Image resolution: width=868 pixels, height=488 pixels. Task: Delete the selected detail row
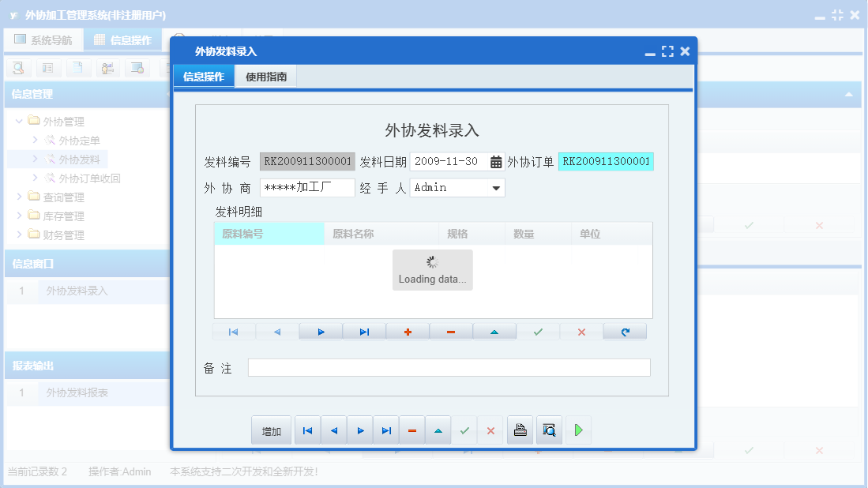point(451,331)
